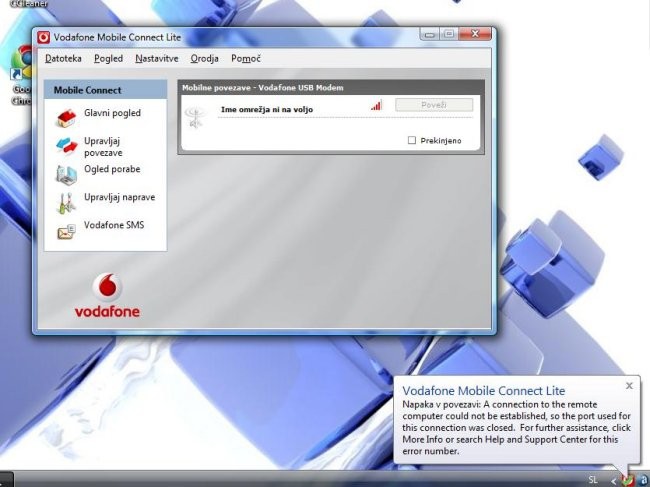Screen dimensions: 650x487
Task: Open Glavni pogled house icon
Action: (66, 118)
